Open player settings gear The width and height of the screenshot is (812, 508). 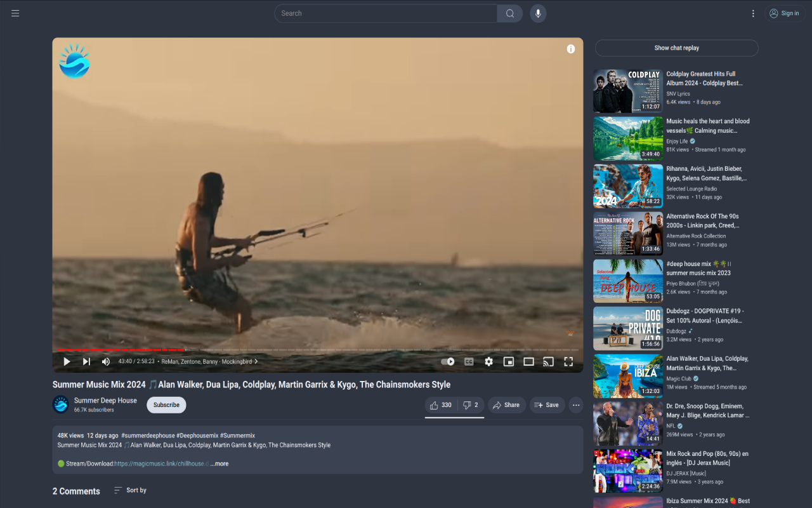(x=488, y=361)
